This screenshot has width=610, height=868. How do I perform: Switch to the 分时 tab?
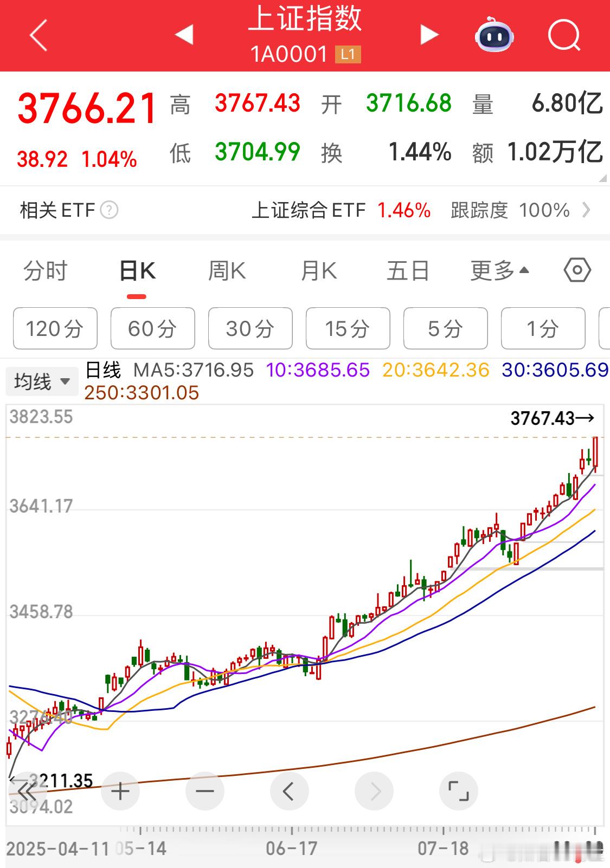click(x=46, y=270)
